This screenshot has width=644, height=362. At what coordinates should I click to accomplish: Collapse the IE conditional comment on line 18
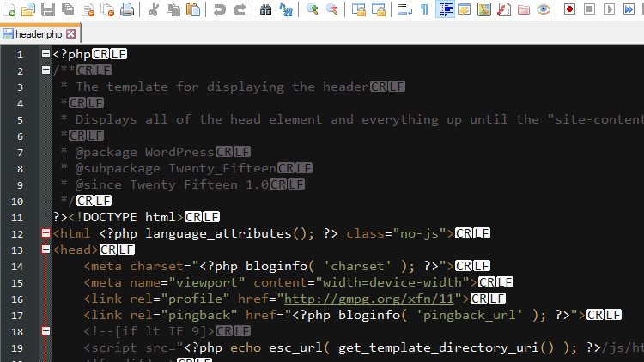coord(46,331)
